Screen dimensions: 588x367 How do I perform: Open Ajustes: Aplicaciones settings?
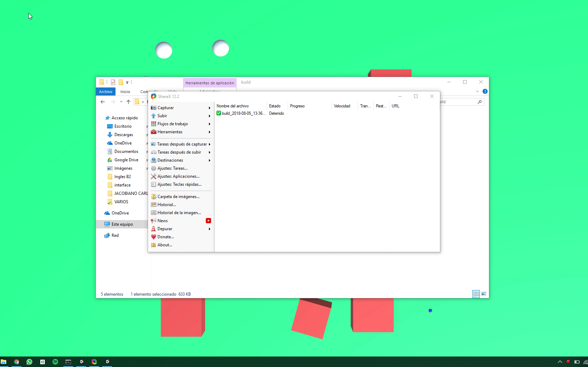tap(178, 176)
